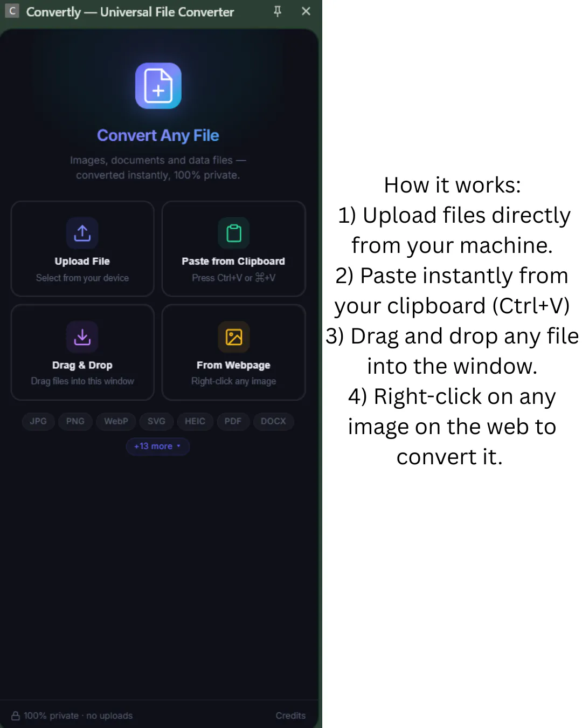Screen dimensions: 582x728
Task: Click the yellow image icon for From Webpage
Action: [233, 337]
